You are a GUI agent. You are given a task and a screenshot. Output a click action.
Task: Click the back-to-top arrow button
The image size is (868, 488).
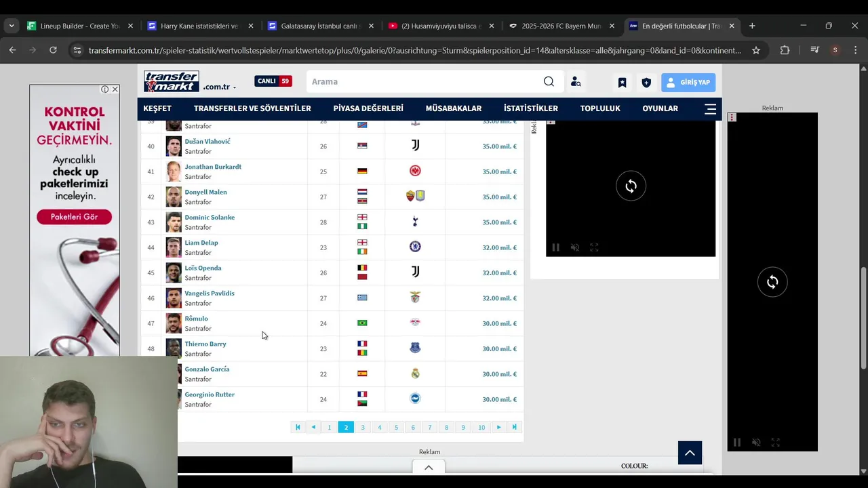pyautogui.click(x=690, y=453)
